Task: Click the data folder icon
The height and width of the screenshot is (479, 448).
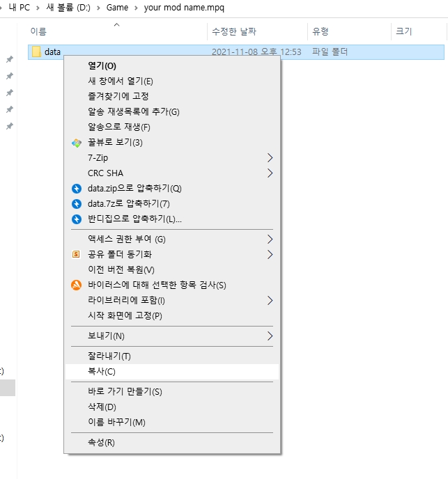Action: (x=36, y=52)
